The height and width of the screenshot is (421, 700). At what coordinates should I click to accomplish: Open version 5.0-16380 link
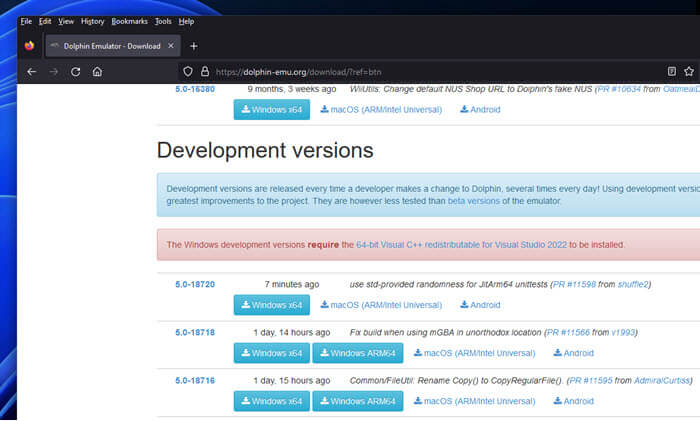point(195,89)
